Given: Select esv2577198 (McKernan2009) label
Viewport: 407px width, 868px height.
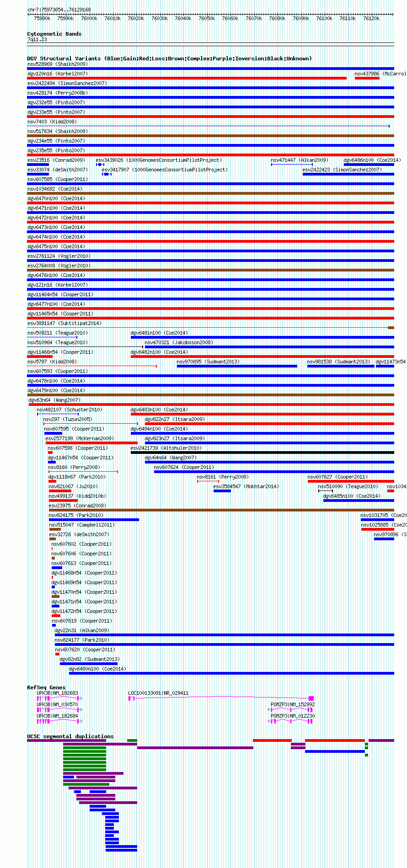Looking at the screenshot, I should click(80, 438).
